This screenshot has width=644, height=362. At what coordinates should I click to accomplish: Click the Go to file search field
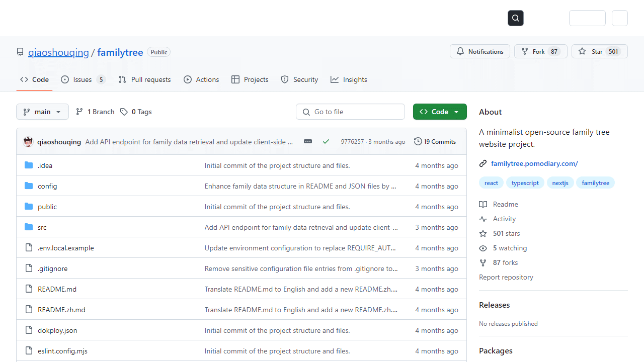[x=350, y=112]
